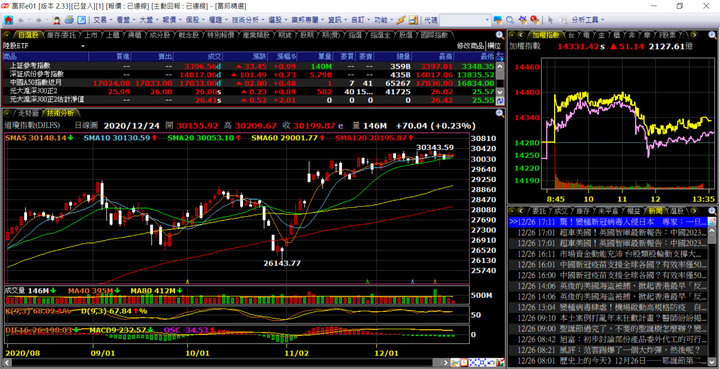The width and height of the screenshot is (720, 369).
Task: Click the blue pop-out window icon
Action: (x=81, y=20)
